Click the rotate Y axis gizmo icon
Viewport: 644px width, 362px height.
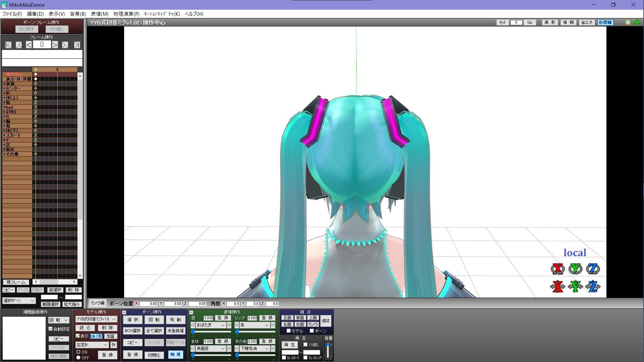click(575, 269)
